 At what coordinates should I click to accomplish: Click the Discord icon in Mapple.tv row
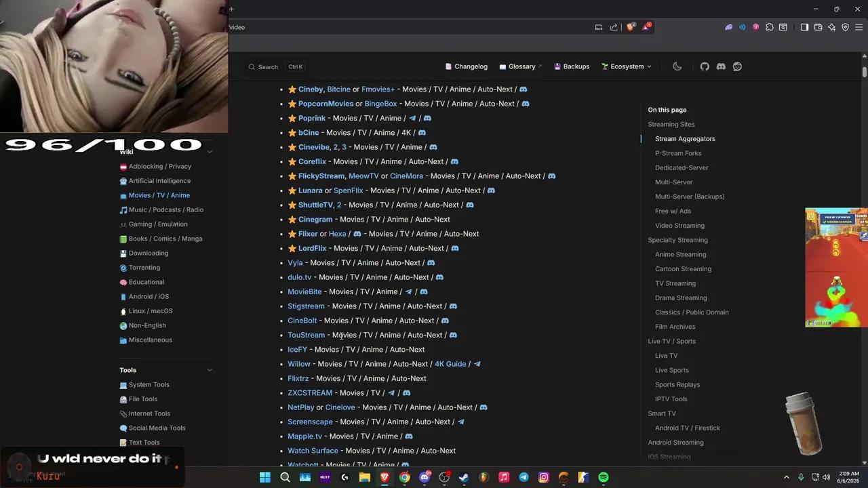[408, 436]
